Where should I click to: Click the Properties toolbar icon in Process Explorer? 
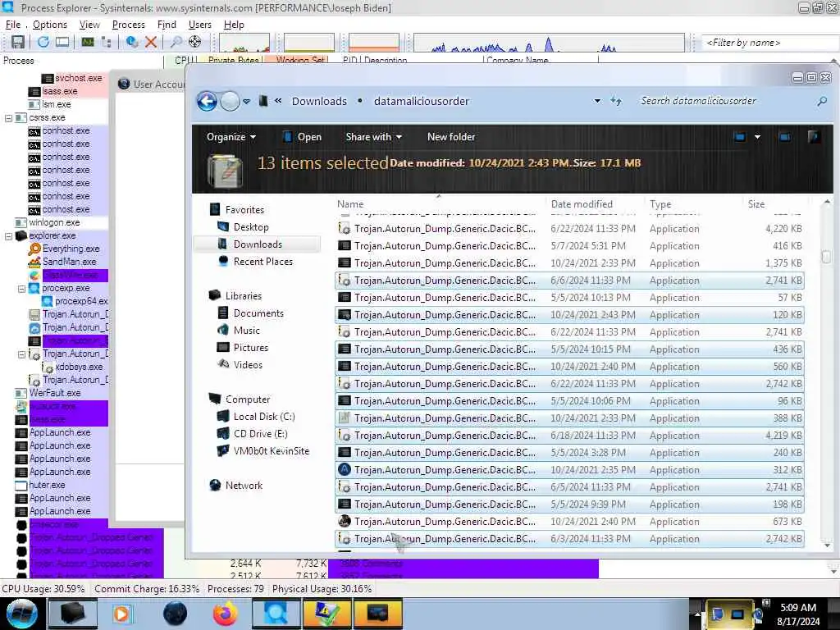(x=132, y=43)
